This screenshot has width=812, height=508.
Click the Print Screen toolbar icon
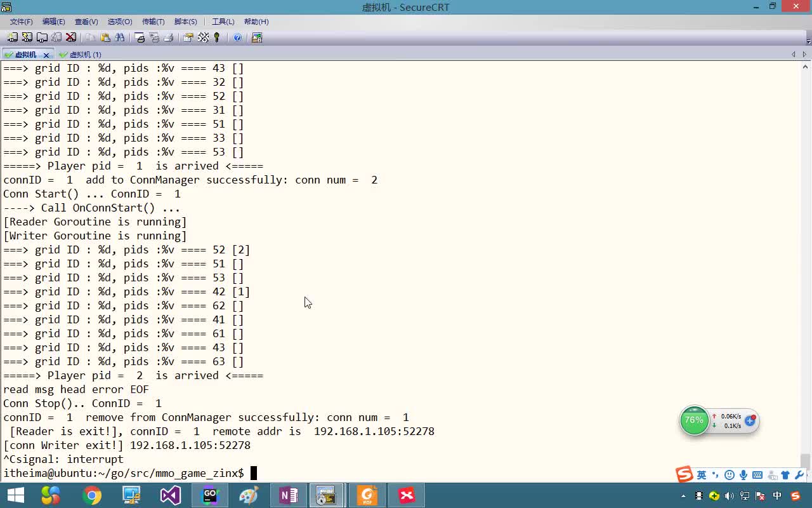(x=140, y=37)
